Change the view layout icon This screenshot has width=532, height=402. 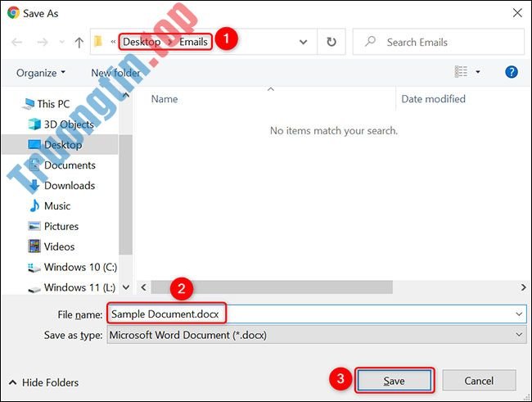[x=461, y=72]
